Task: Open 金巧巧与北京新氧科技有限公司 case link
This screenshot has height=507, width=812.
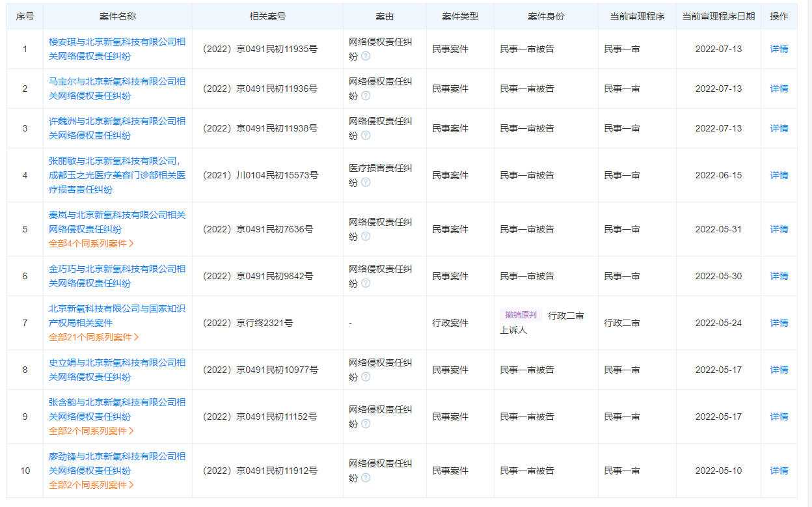Action: tap(117, 276)
